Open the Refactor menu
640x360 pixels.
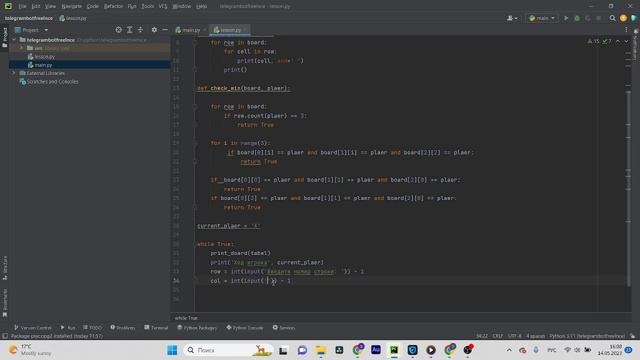113,6
